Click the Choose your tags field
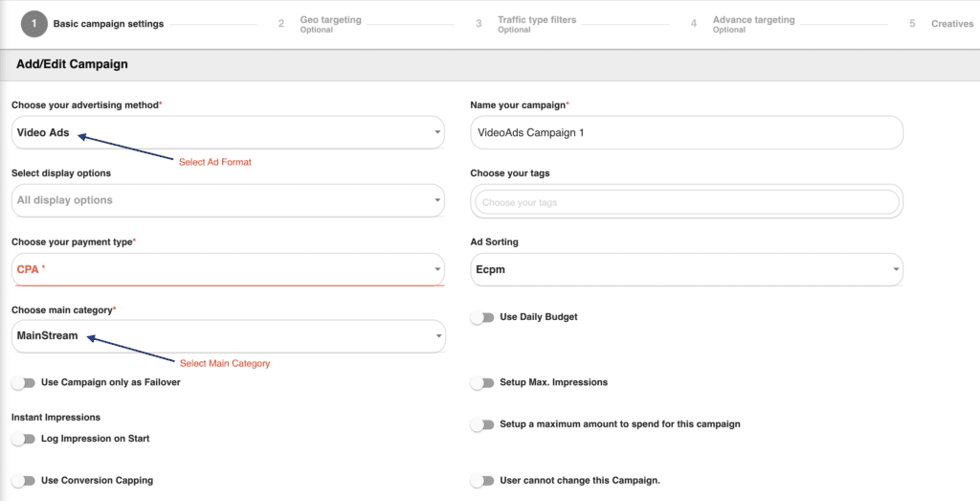 pos(686,202)
